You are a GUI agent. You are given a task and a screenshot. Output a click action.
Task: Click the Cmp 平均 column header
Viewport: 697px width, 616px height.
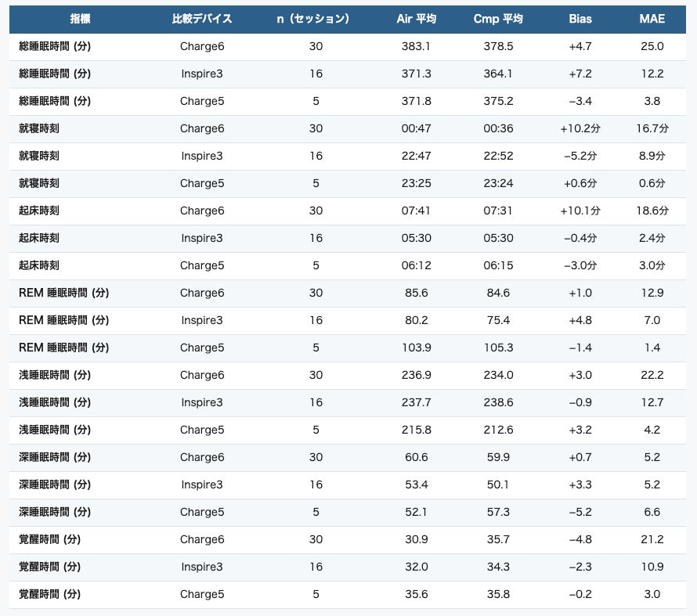(x=498, y=19)
